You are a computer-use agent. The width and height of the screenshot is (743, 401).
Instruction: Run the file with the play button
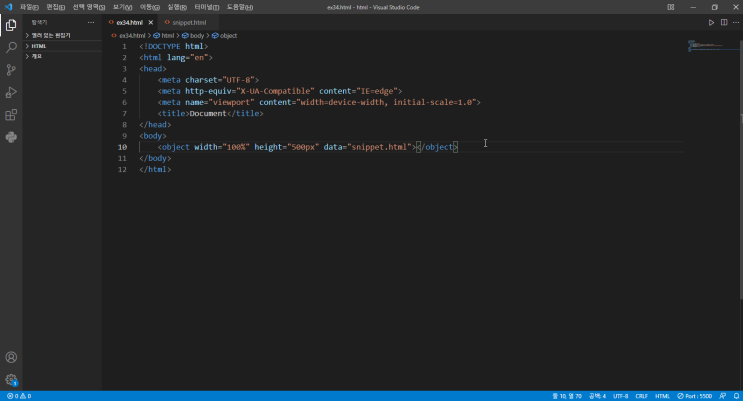tap(712, 22)
